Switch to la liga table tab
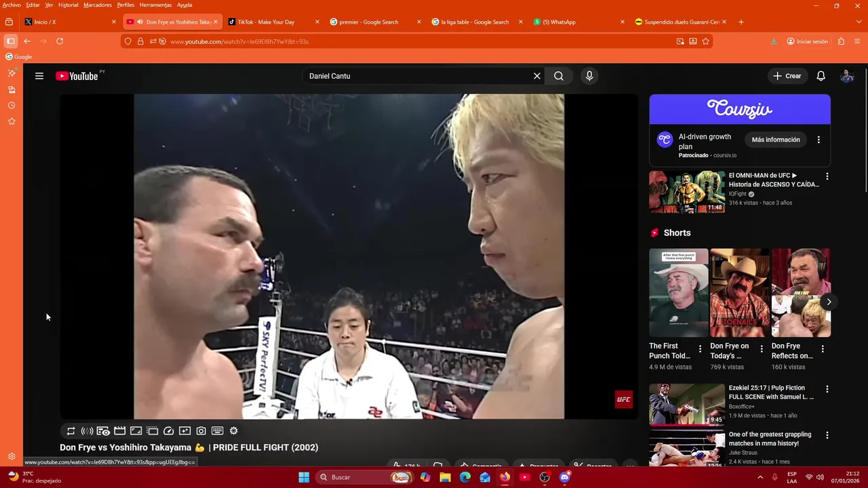The height and width of the screenshot is (488, 868). click(x=477, y=22)
